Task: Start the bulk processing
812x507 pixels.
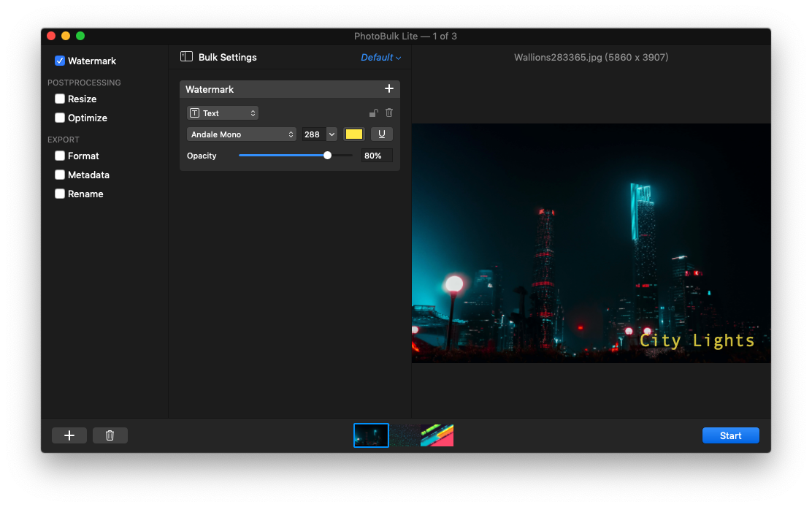Action: coord(730,435)
